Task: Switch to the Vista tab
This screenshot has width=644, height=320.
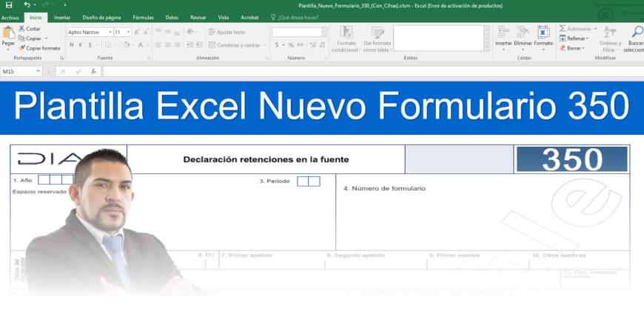Action: tap(224, 18)
